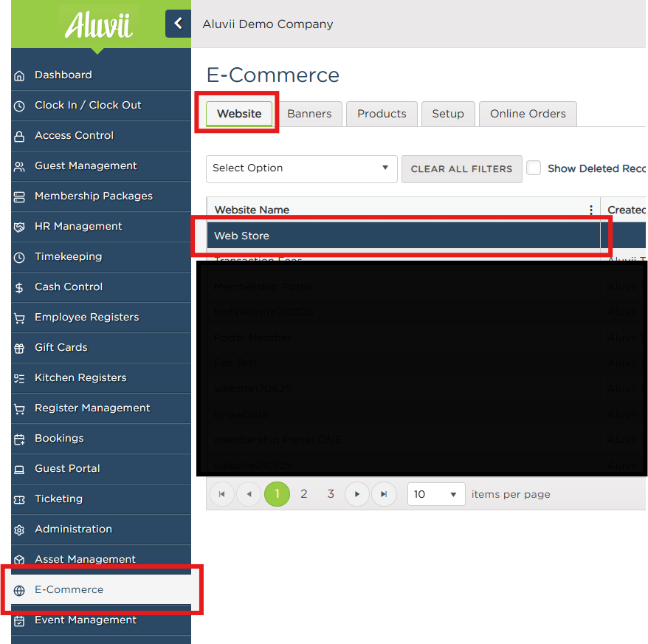Click the Clock In / Clock Out clock icon
This screenshot has height=644, width=648.
pyautogui.click(x=19, y=106)
